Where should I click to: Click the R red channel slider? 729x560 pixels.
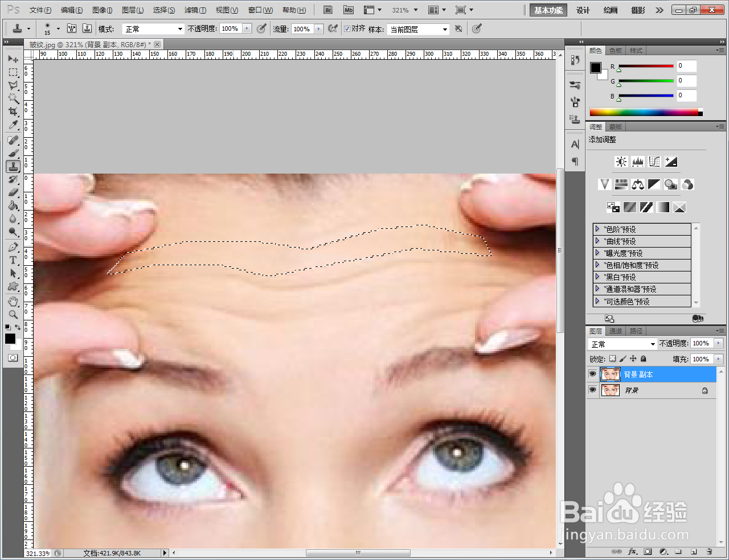click(x=646, y=66)
